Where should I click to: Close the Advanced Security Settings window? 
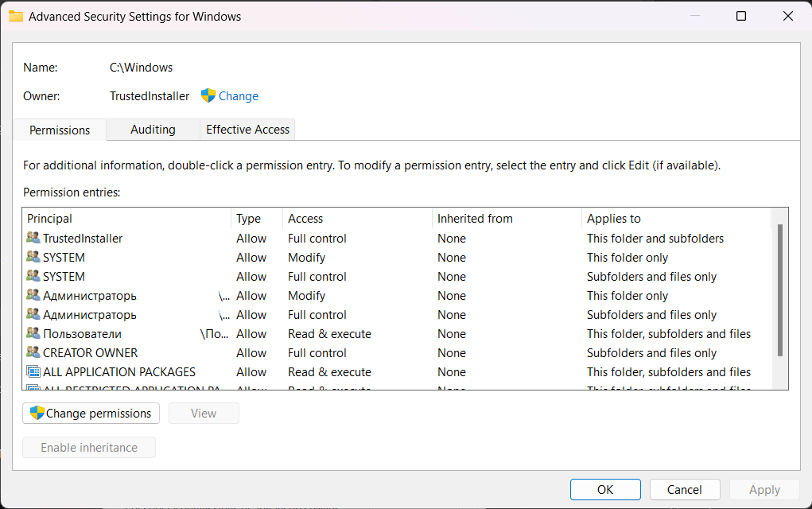tap(787, 16)
